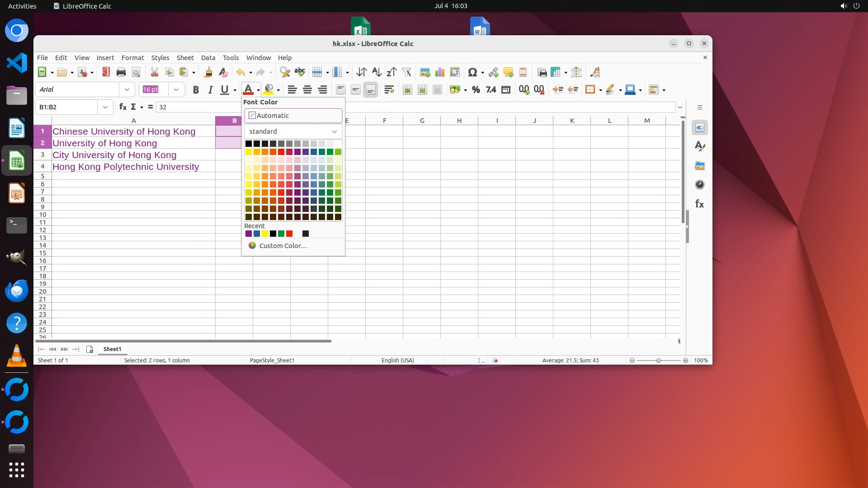
Task: Click the Sort Ascending toolbar icon
Action: [377, 72]
